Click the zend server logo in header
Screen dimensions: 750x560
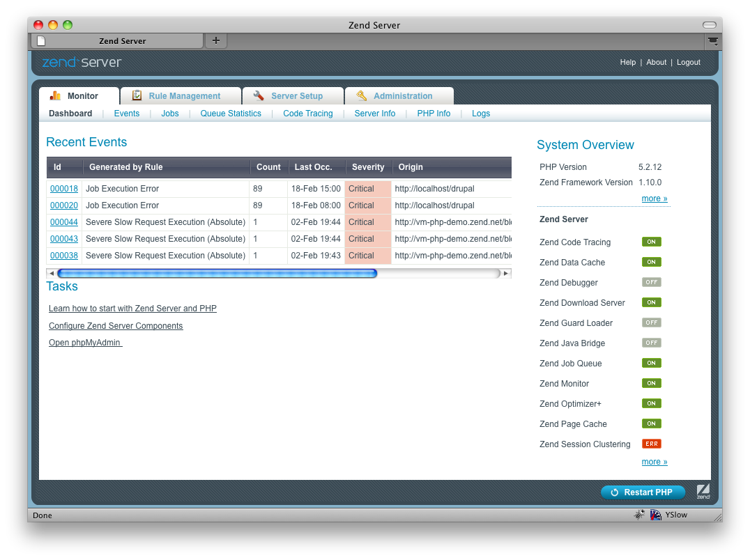coord(82,62)
